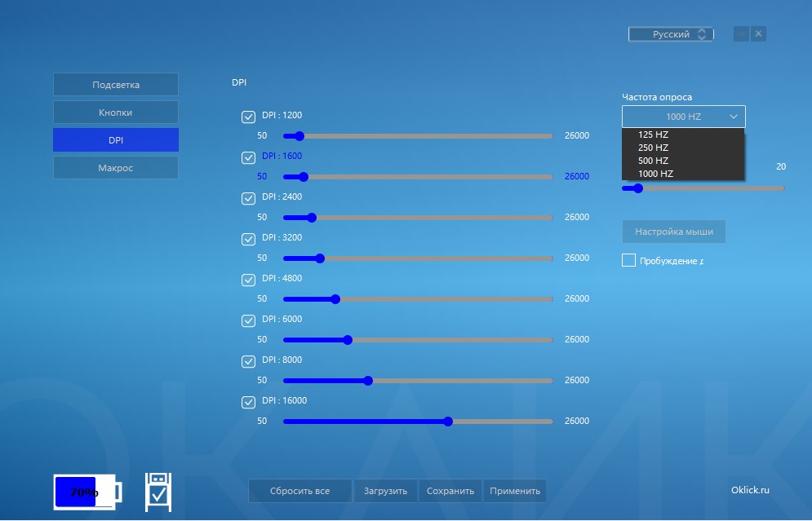Disable the DPI : 8000 checkbox
Viewport: 812px width, 521px height.
(249, 362)
